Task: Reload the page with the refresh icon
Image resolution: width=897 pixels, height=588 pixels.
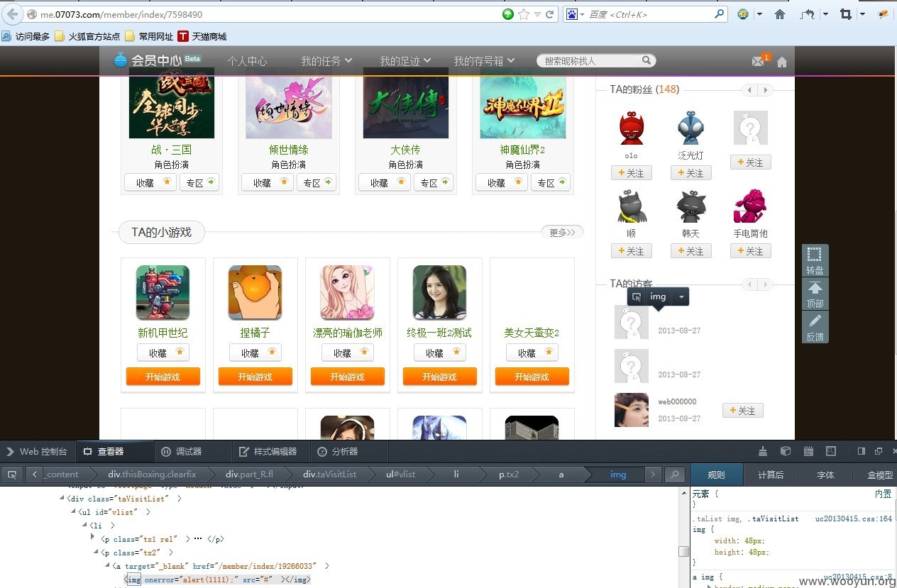Action: (x=549, y=14)
